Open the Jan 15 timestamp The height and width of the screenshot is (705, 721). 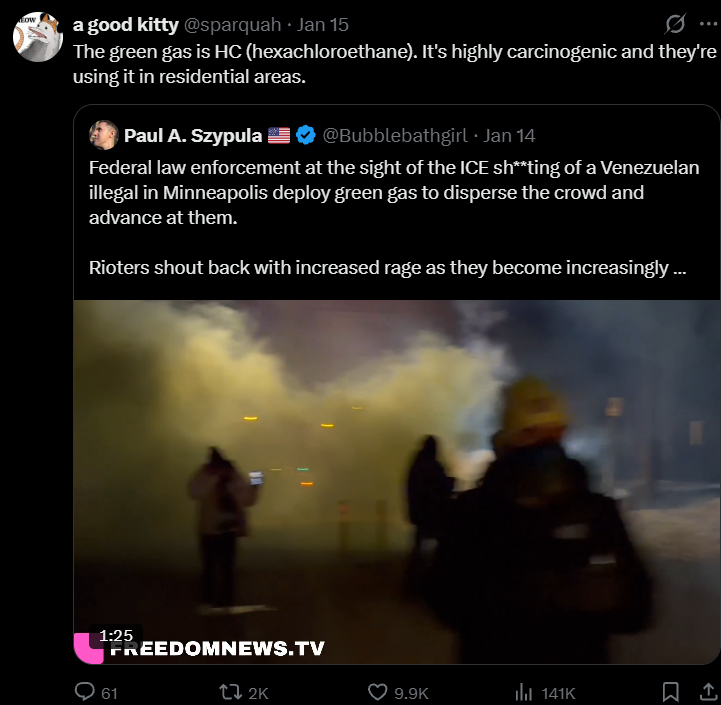322,25
